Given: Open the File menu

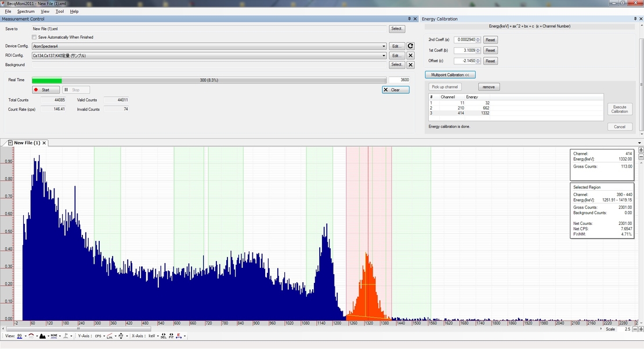Looking at the screenshot, I should 8,12.
